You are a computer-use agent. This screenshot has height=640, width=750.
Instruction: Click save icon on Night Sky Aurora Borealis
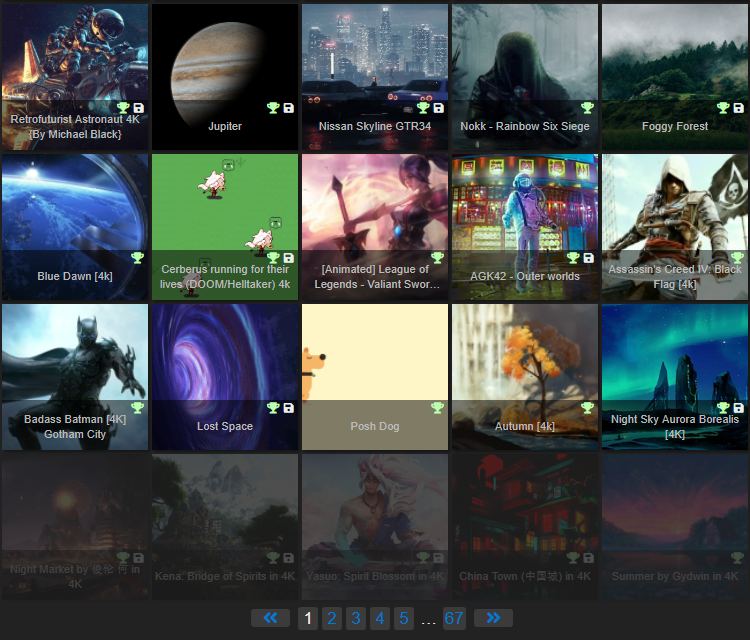pos(739,408)
